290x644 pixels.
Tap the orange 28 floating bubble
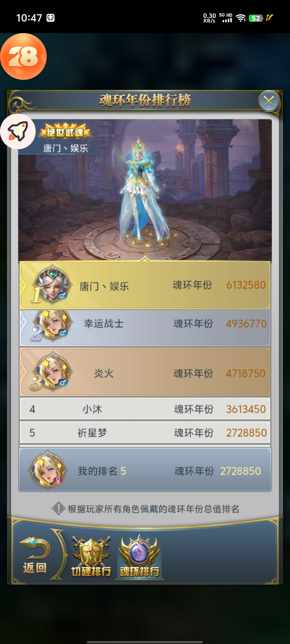tap(23, 57)
